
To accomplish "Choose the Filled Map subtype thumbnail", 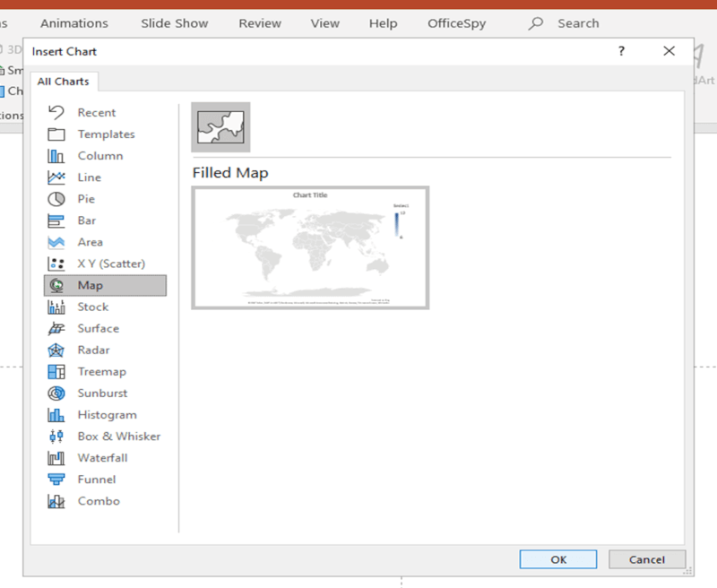I will 220,125.
